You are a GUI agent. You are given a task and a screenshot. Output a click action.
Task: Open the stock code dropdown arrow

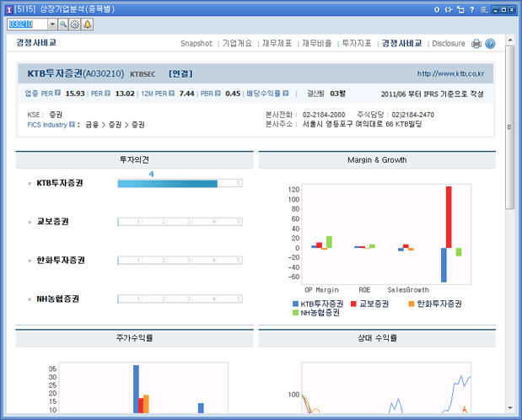coord(52,24)
